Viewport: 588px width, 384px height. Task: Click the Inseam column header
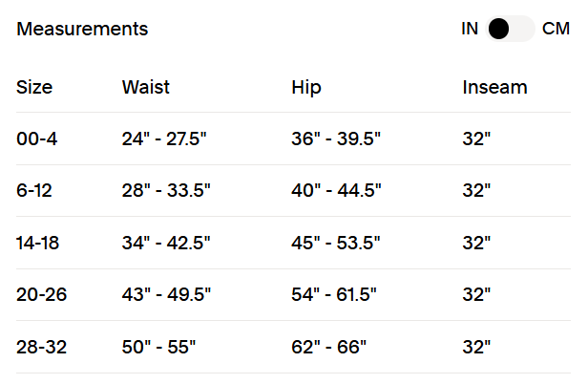494,87
